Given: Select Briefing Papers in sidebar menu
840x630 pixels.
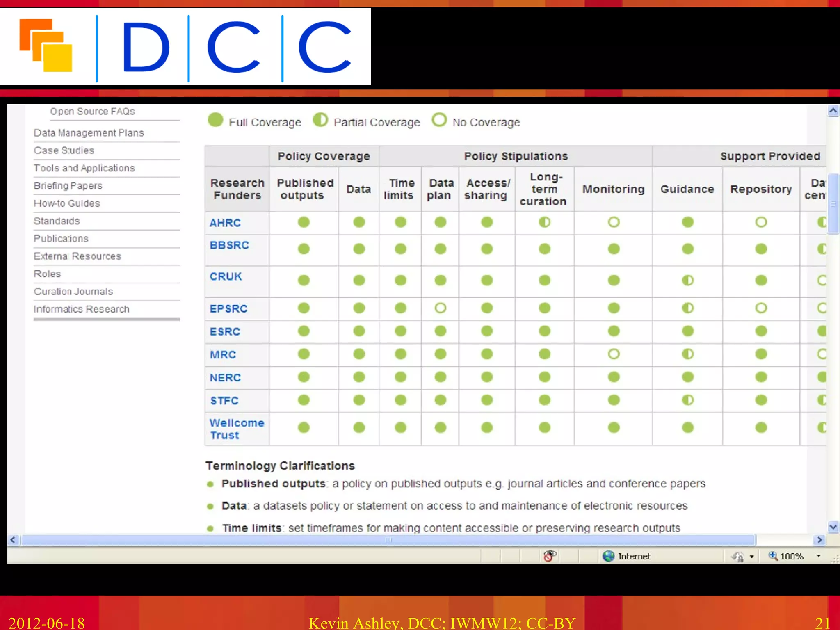Looking at the screenshot, I should click(68, 186).
